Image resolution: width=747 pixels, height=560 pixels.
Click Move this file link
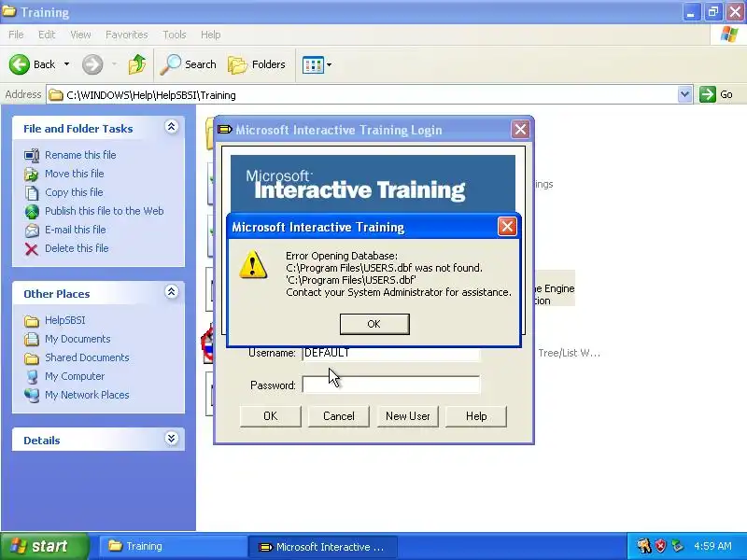[75, 174]
